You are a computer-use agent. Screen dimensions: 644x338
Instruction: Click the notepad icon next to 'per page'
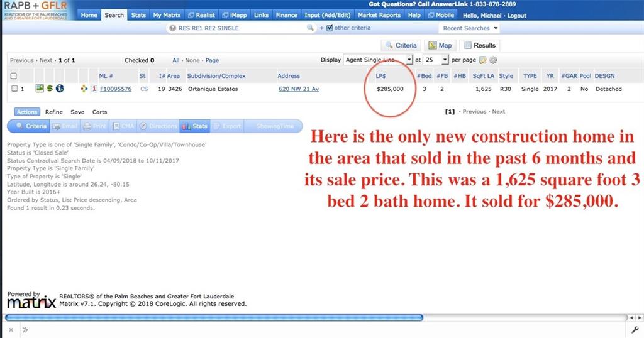482,60
